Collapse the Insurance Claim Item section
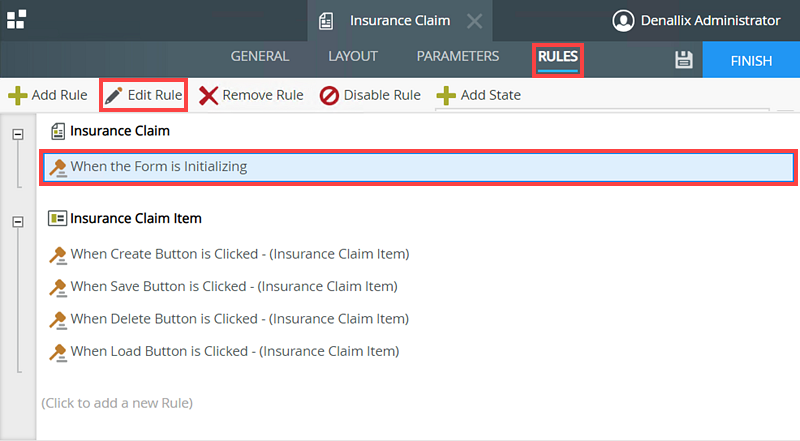The height and width of the screenshot is (441, 800). point(17,221)
